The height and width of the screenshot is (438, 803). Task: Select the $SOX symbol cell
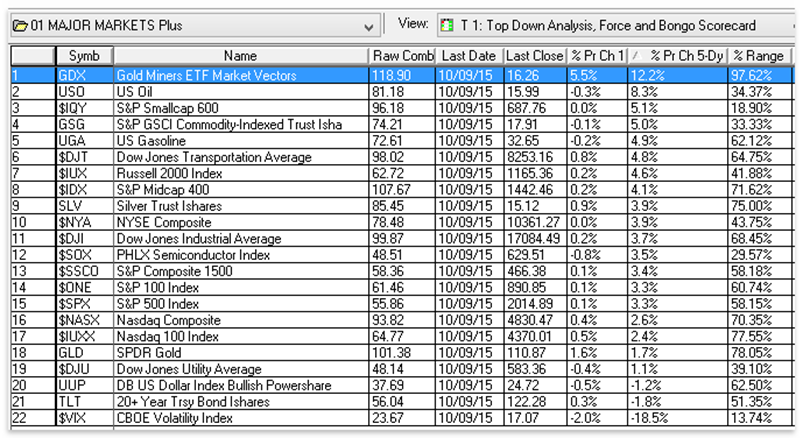[84, 255]
